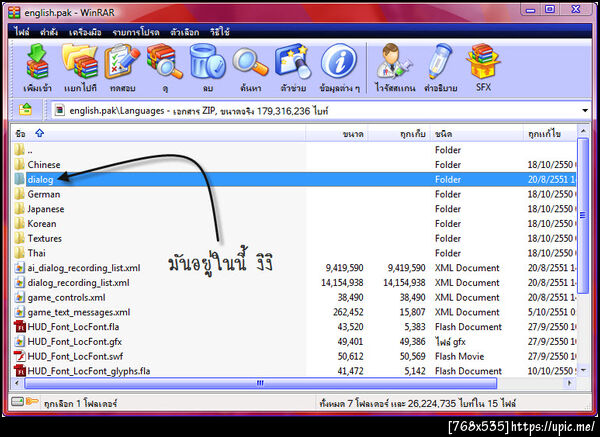This screenshot has height=437, width=600.
Task: Sort by Packed (ถูกเก็บ) column header
Action: pyautogui.click(x=399, y=134)
